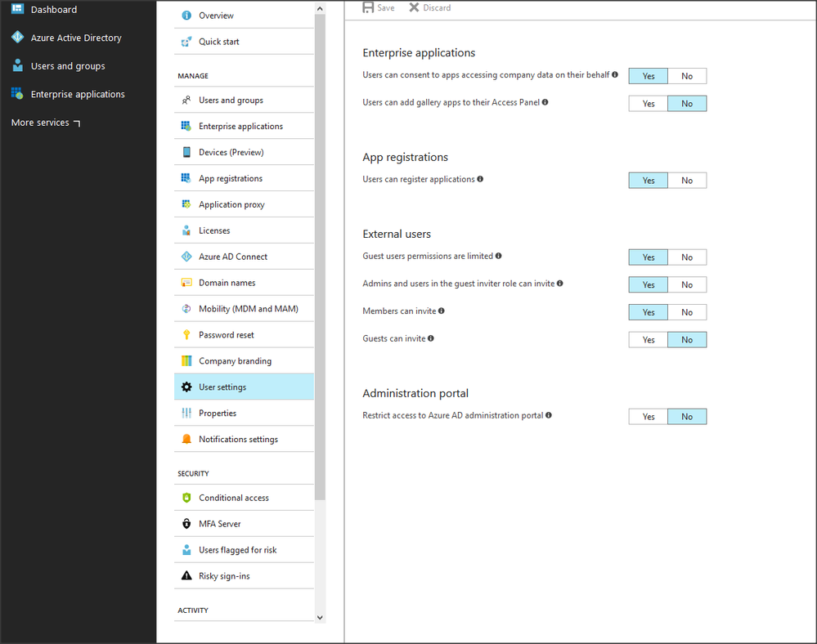Image resolution: width=817 pixels, height=644 pixels.
Task: Open Conditional access label under Security
Action: (x=233, y=498)
